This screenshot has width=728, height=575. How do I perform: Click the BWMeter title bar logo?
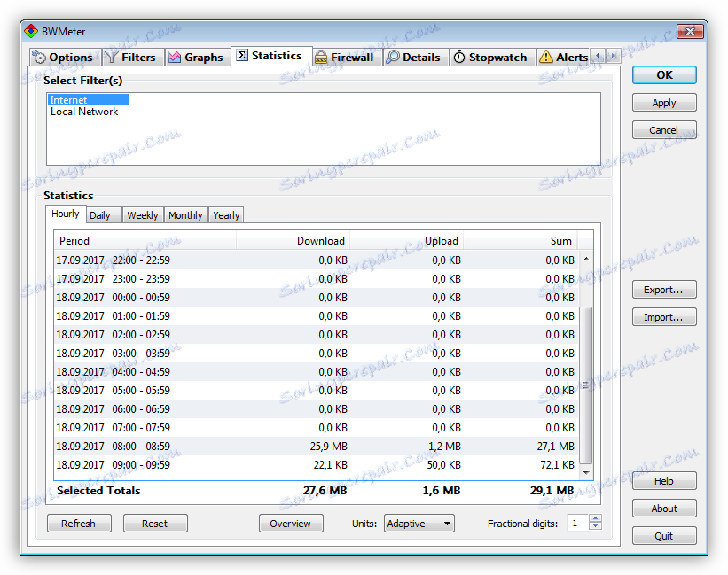[x=31, y=32]
